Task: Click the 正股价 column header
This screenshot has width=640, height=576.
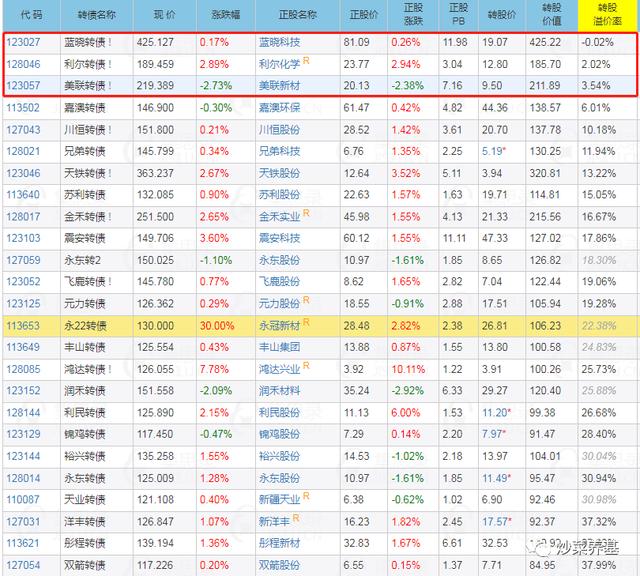Action: tap(364, 15)
